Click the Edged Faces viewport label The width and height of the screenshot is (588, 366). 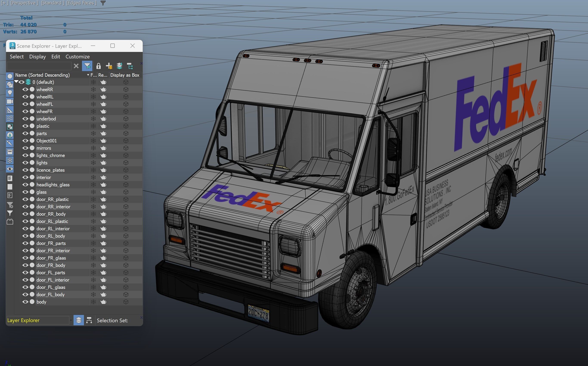coord(81,3)
